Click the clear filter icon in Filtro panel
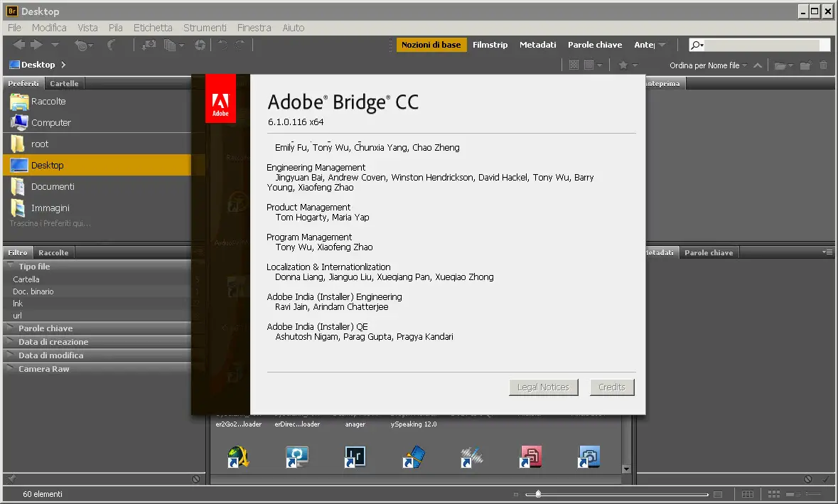This screenshot has width=838, height=504. 196,479
